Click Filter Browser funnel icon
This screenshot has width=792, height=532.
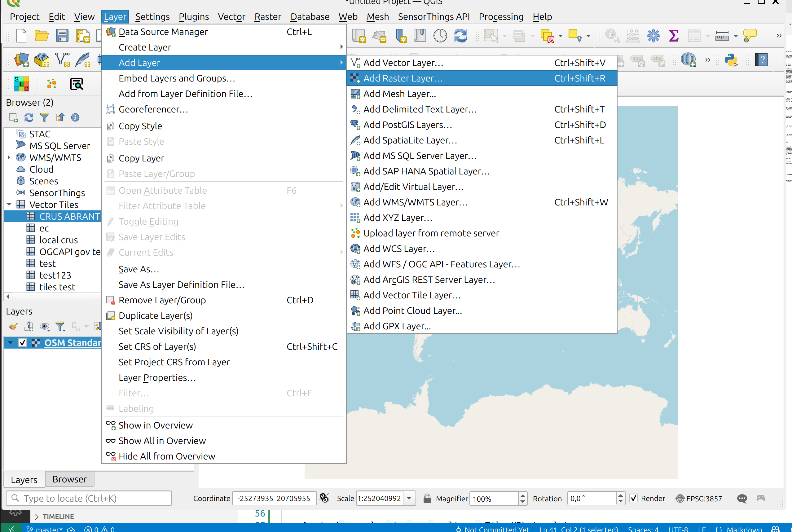point(44,117)
